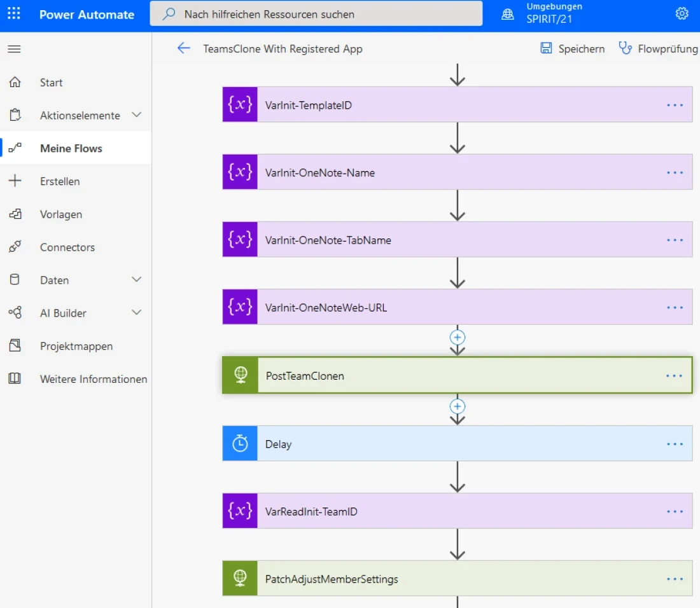700x608 pixels.
Task: Click the Delay timer icon
Action: pyautogui.click(x=240, y=444)
